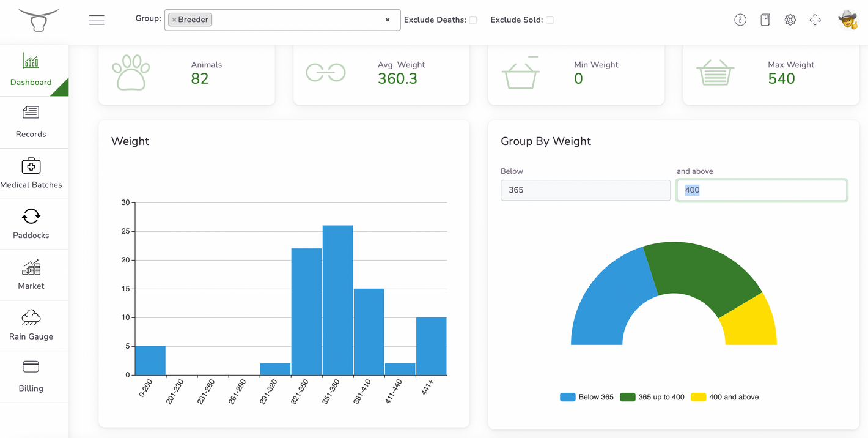Remove the Breeder tag from Group
The width and height of the screenshot is (868, 438).
tap(174, 20)
